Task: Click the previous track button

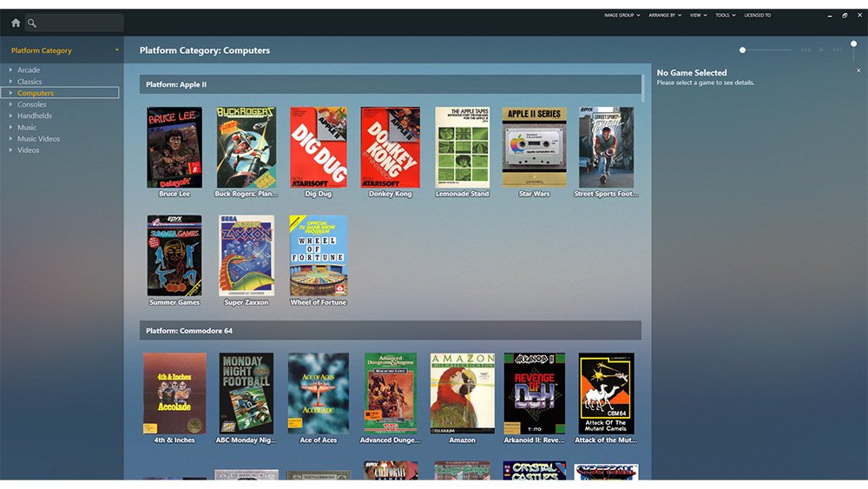Action: pyautogui.click(x=806, y=50)
